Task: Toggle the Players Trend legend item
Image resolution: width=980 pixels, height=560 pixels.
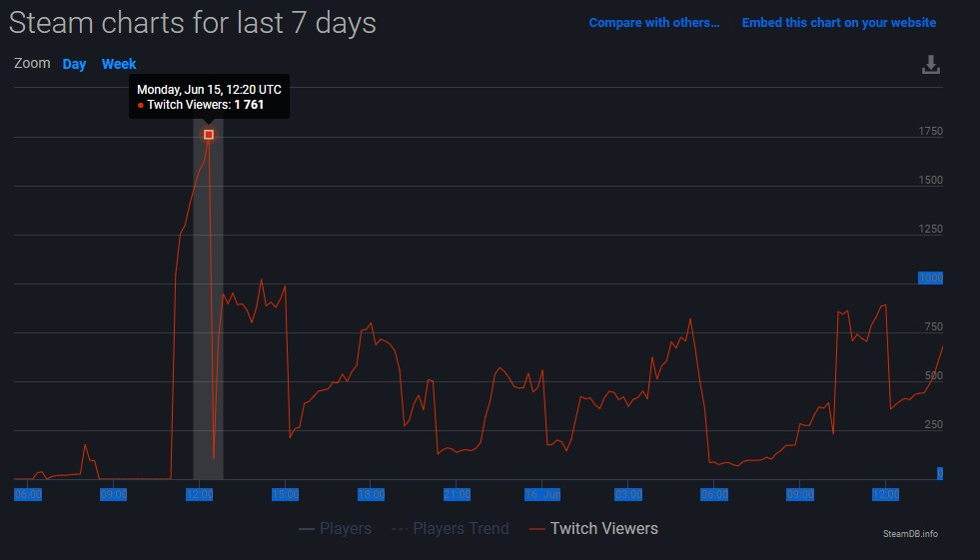Action: pyautogui.click(x=450, y=529)
